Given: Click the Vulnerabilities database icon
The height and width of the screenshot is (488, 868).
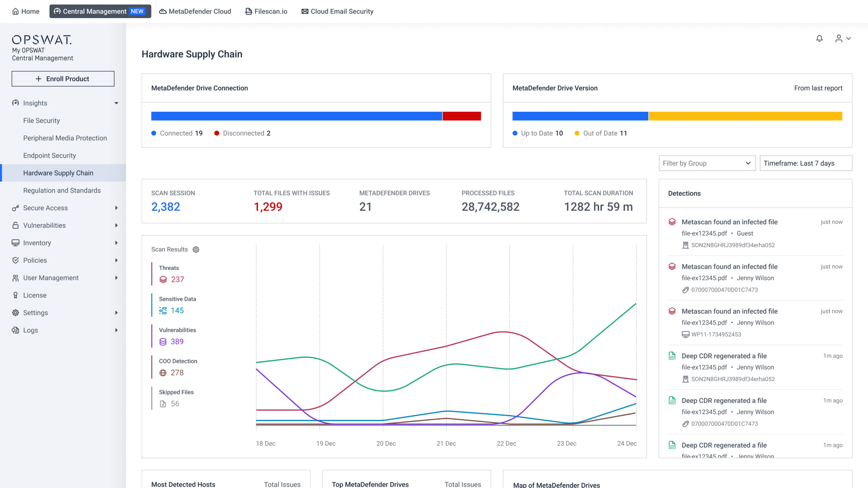Looking at the screenshot, I should [163, 342].
